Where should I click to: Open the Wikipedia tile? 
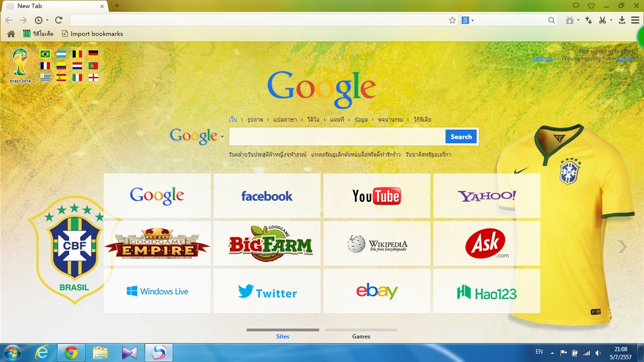377,243
